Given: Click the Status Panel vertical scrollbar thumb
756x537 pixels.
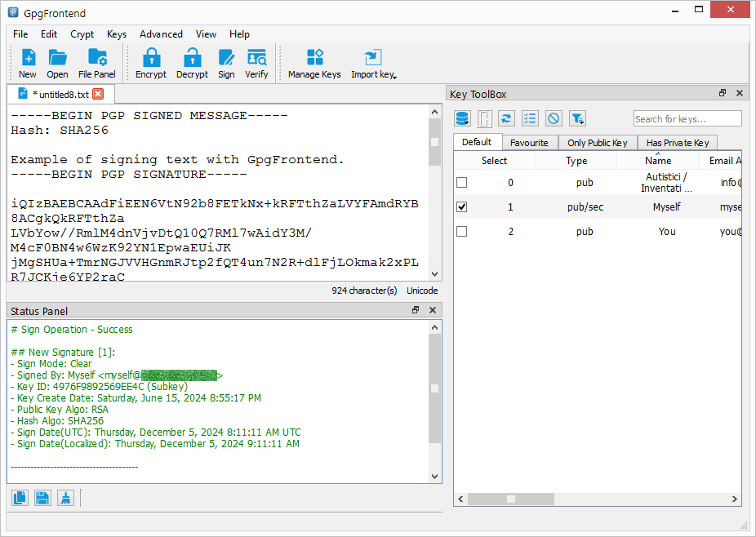Looking at the screenshot, I should [x=435, y=388].
